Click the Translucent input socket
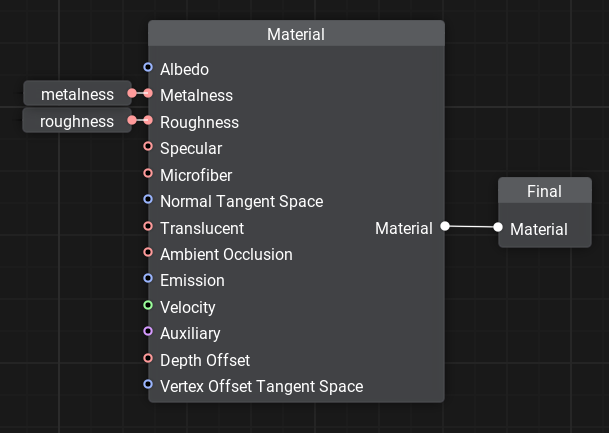The width and height of the screenshot is (609, 433). click(148, 227)
